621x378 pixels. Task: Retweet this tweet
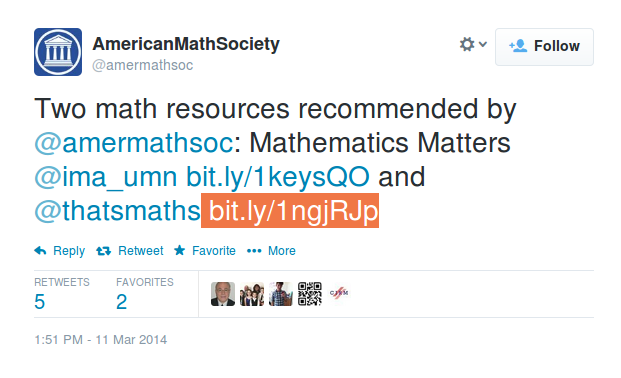pos(130,251)
